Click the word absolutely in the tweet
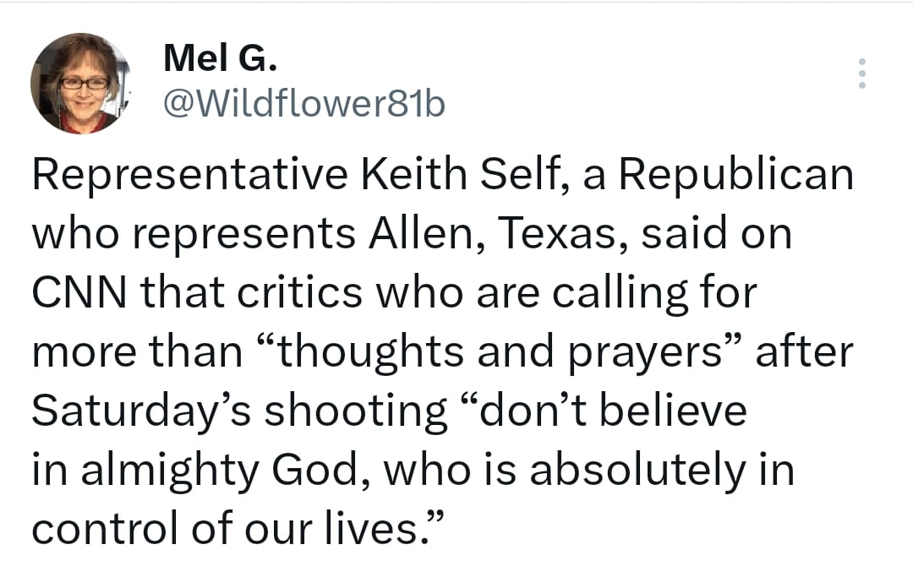913x588 pixels. click(637, 471)
